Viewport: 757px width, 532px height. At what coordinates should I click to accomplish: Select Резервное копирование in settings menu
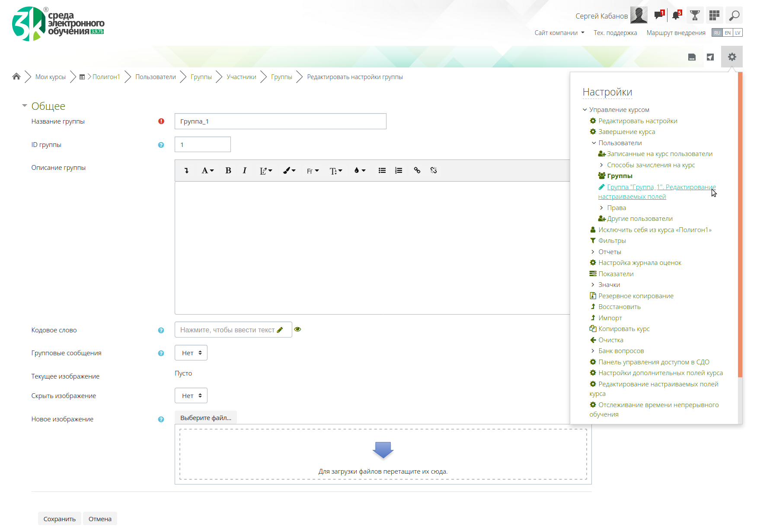tap(636, 296)
